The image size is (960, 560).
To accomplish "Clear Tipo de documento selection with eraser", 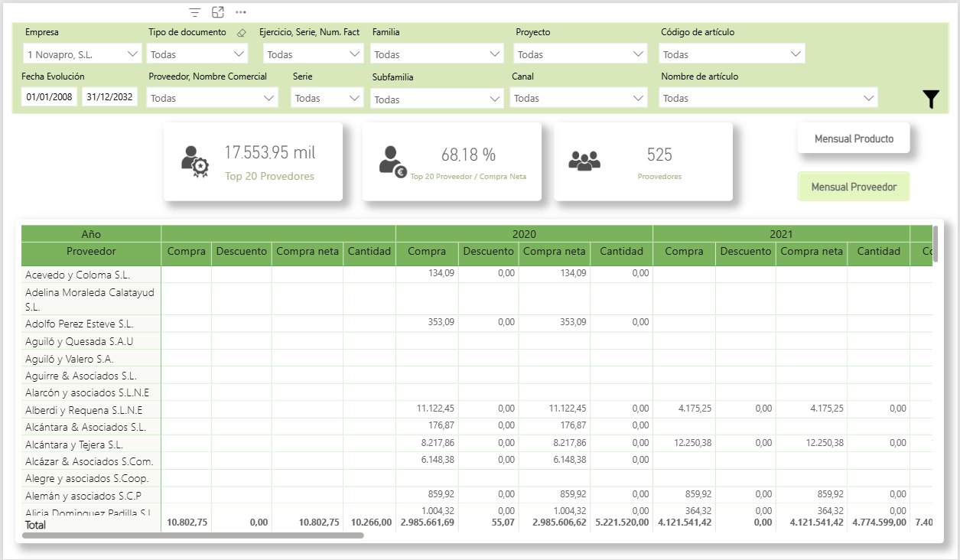I will point(242,33).
